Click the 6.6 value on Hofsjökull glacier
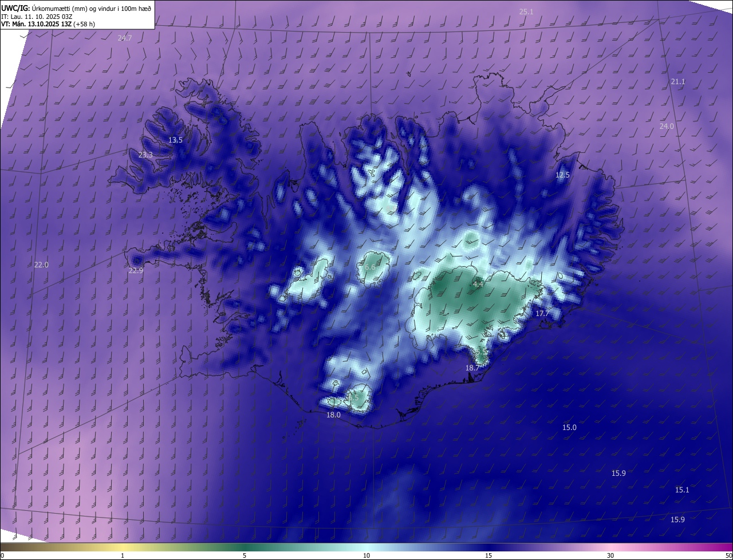Viewport: 733px width, 560px height. (x=370, y=267)
